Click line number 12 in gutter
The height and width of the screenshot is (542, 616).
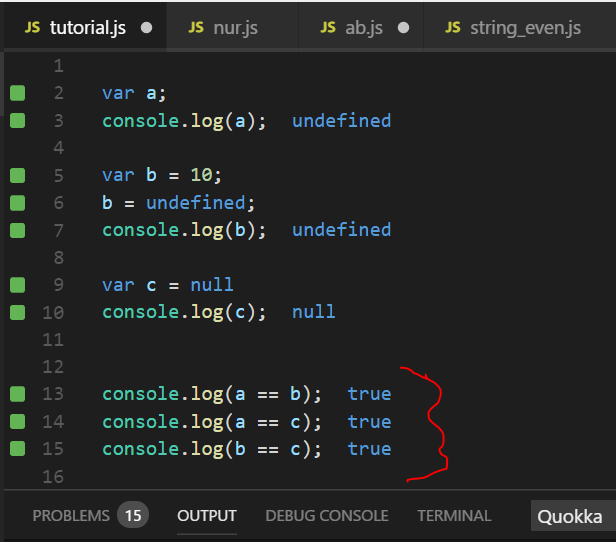click(x=53, y=367)
